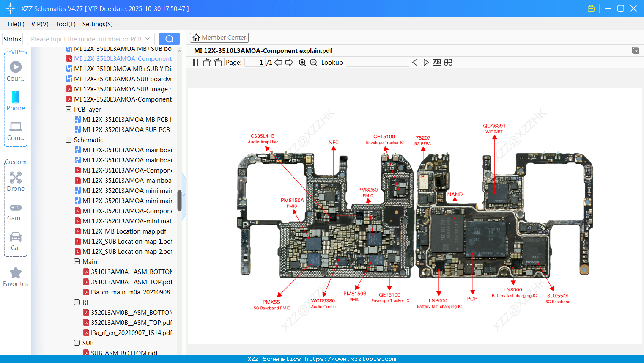Screen dimensions: 644x363
Task: Select the Drone icon in Custom panel
Action: point(16,177)
